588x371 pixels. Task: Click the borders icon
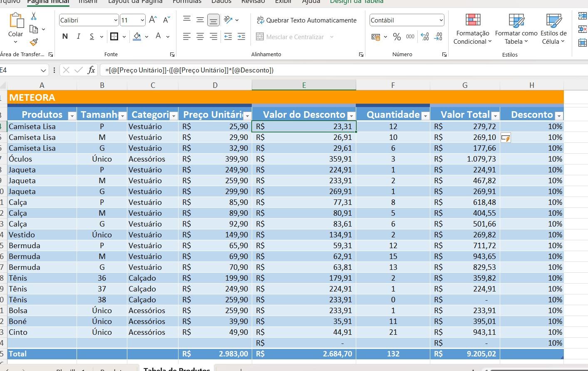pyautogui.click(x=114, y=37)
